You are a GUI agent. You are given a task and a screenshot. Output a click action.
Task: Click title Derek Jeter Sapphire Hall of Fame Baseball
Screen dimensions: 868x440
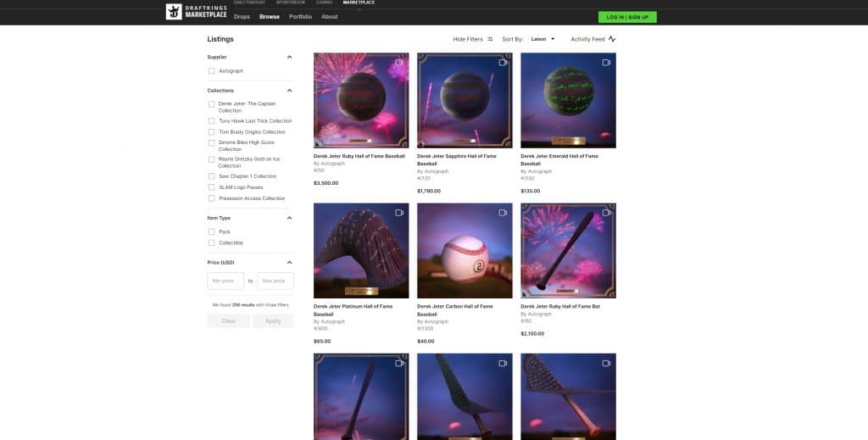[x=457, y=160]
